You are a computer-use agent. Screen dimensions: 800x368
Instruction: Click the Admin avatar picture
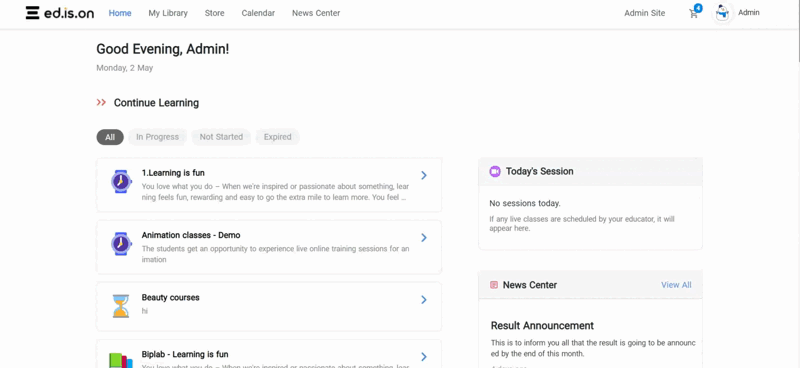point(722,13)
